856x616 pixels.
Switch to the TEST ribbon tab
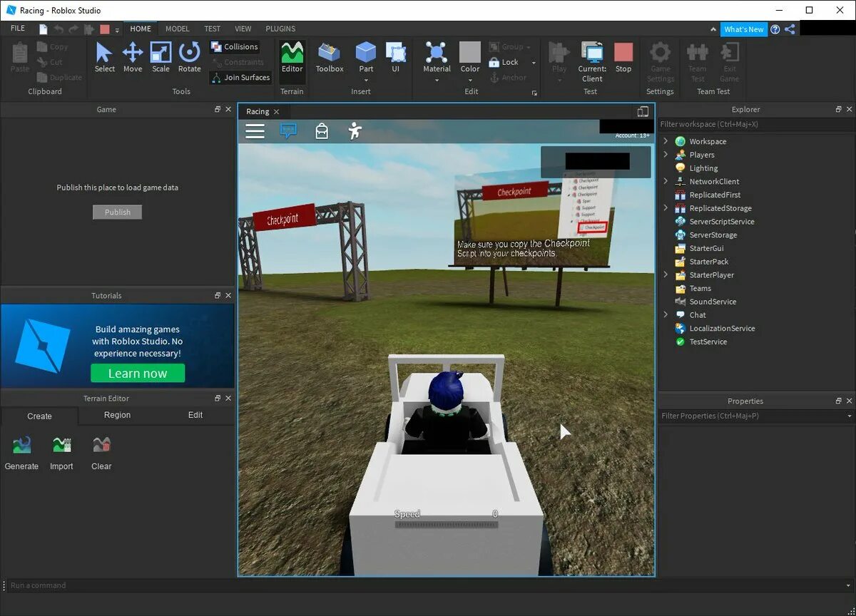[212, 29]
